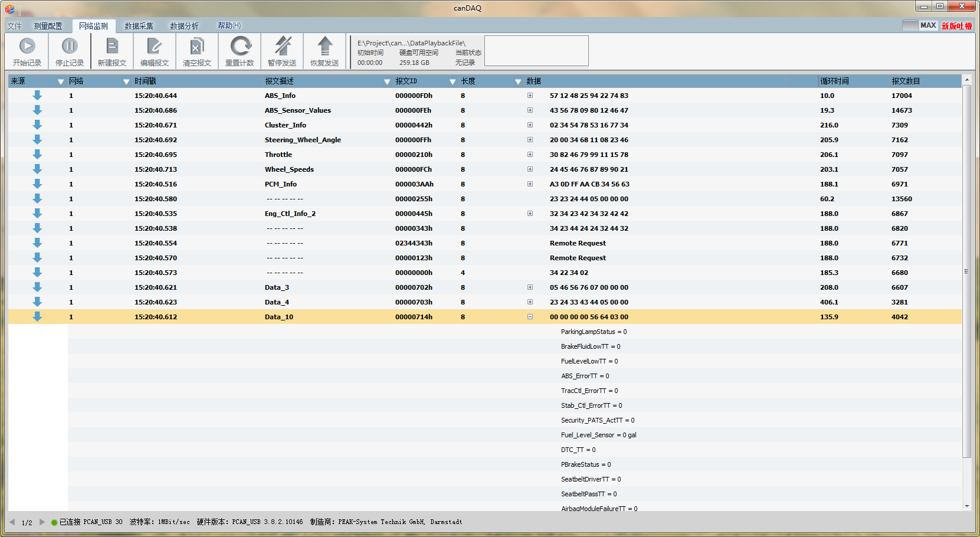Click the 停止记录 stop recording icon
This screenshot has height=537, width=980.
70,46
